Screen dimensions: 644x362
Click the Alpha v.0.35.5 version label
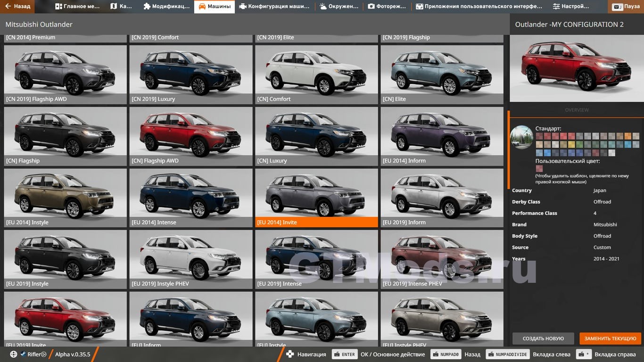coord(73,354)
